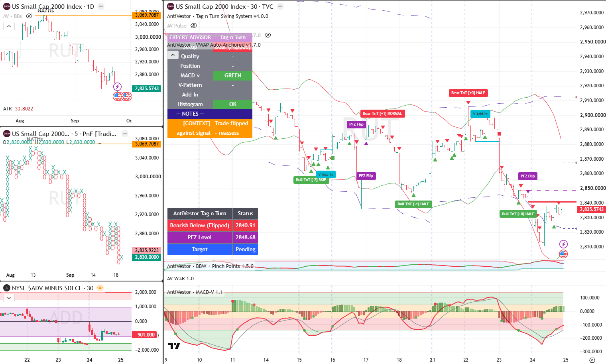Click the 2,835.9223 pink price label on the PnF chart
Viewport: 606px width, 364px height.
point(147,250)
